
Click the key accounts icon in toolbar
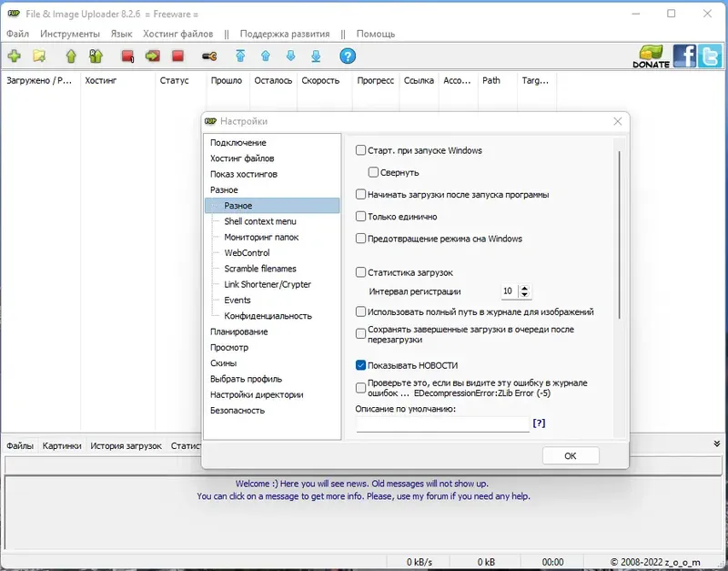click(x=209, y=56)
